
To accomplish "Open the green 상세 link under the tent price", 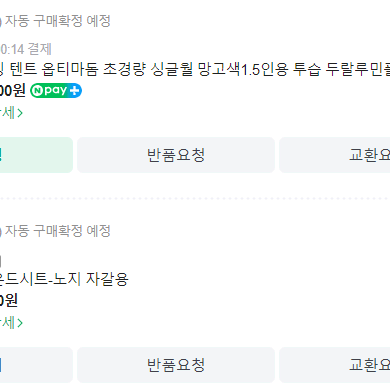I will [x=11, y=113].
